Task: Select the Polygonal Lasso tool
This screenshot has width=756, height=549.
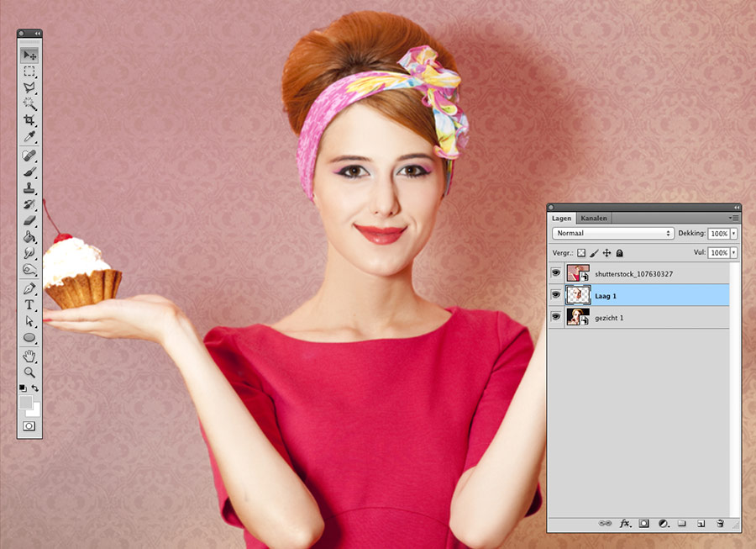Action: tap(29, 87)
